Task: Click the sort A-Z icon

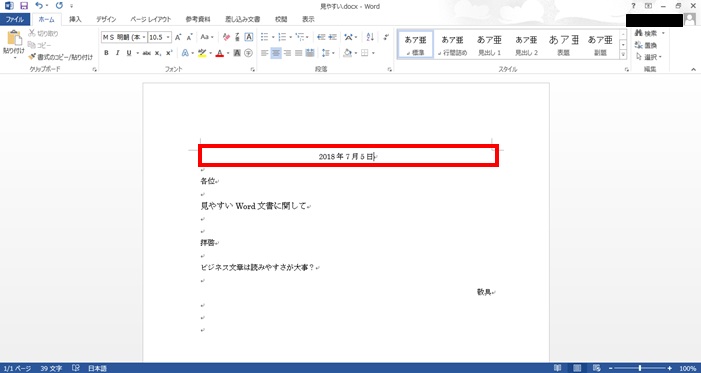Action: 370,37
